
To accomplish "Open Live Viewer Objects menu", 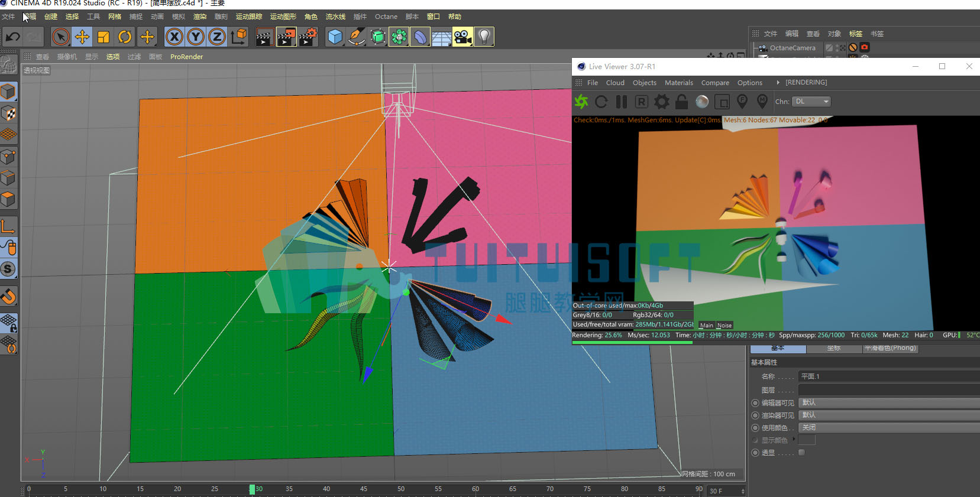I will coord(644,83).
